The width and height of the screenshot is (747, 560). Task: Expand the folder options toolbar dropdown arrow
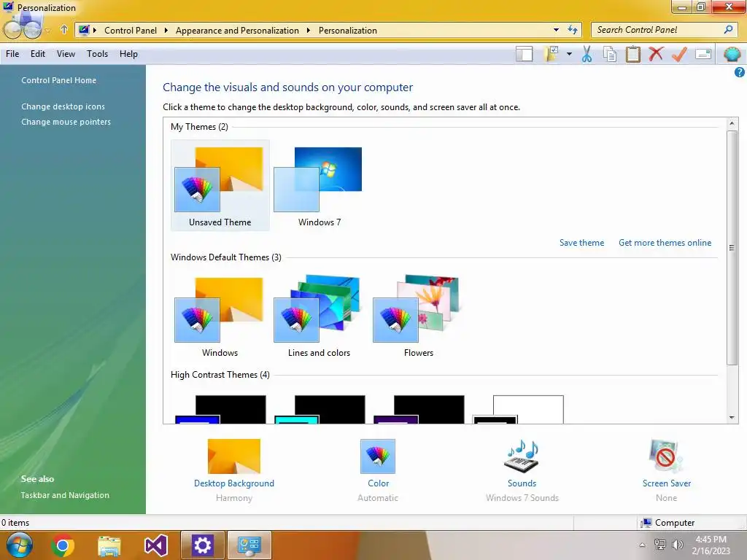(x=569, y=54)
